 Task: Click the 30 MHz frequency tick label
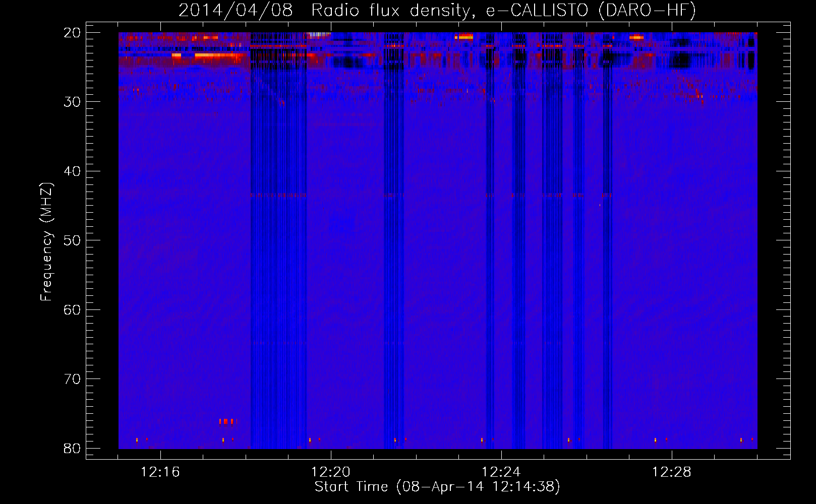point(72,102)
